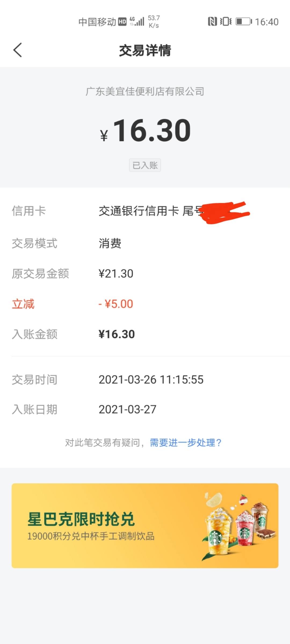Open the 星巴克限时抢兑 promotion banner
The height and width of the screenshot is (644, 290).
pos(145,526)
